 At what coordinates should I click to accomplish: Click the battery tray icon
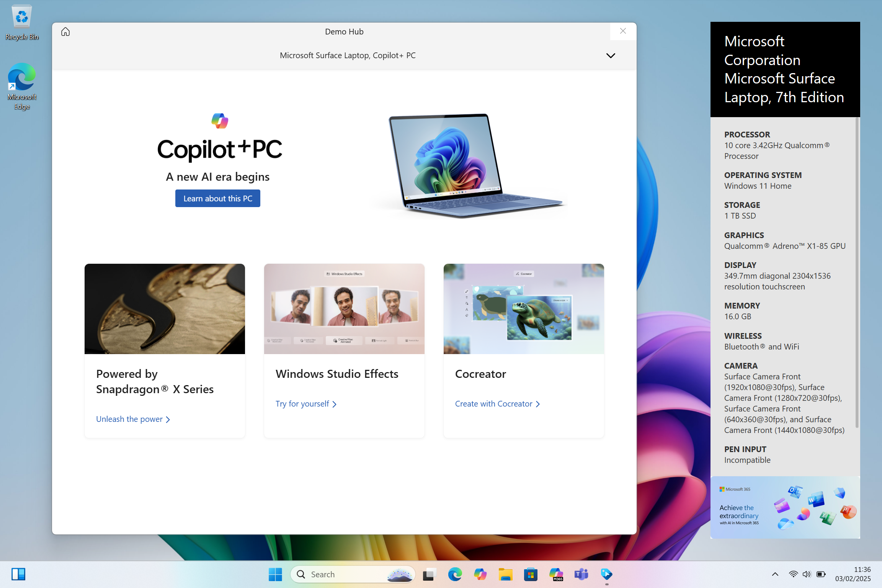click(821, 574)
